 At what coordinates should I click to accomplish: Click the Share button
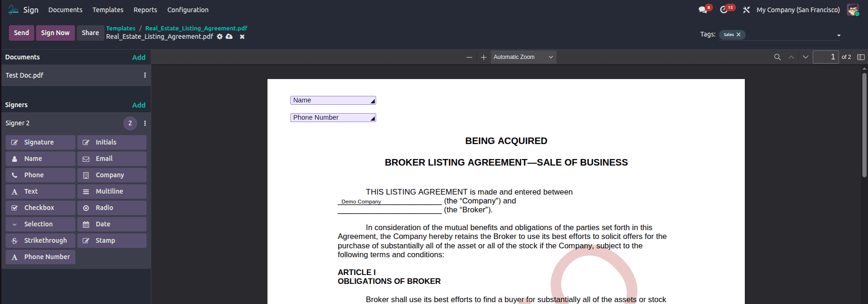pos(90,33)
